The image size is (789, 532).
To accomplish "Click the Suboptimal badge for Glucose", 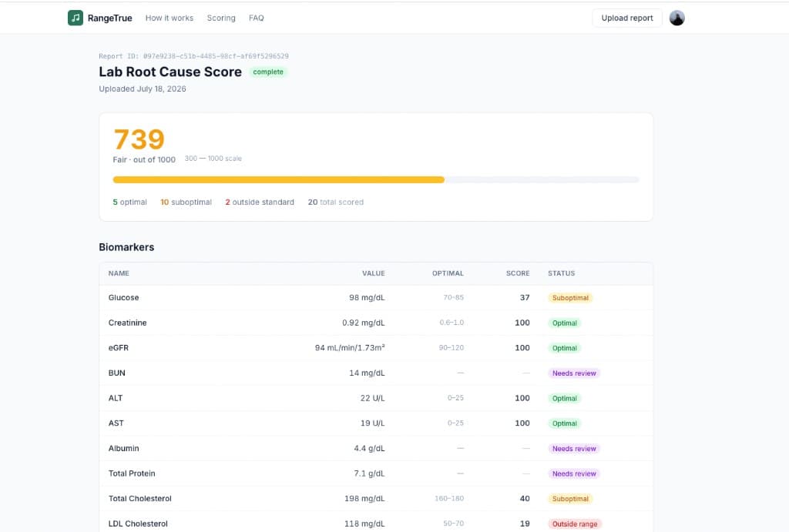I will coord(570,298).
